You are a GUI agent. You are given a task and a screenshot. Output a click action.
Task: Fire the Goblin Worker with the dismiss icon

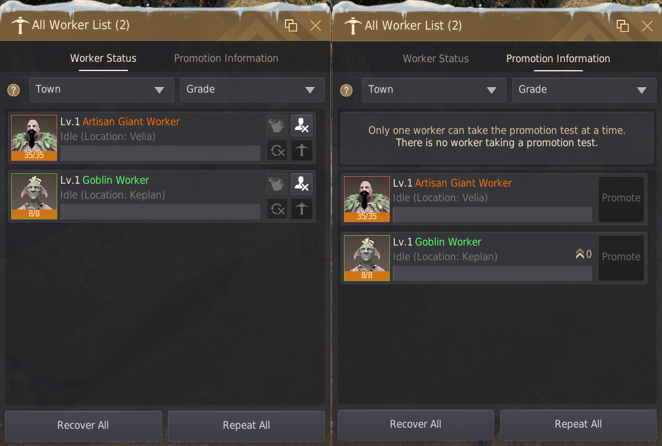[302, 184]
